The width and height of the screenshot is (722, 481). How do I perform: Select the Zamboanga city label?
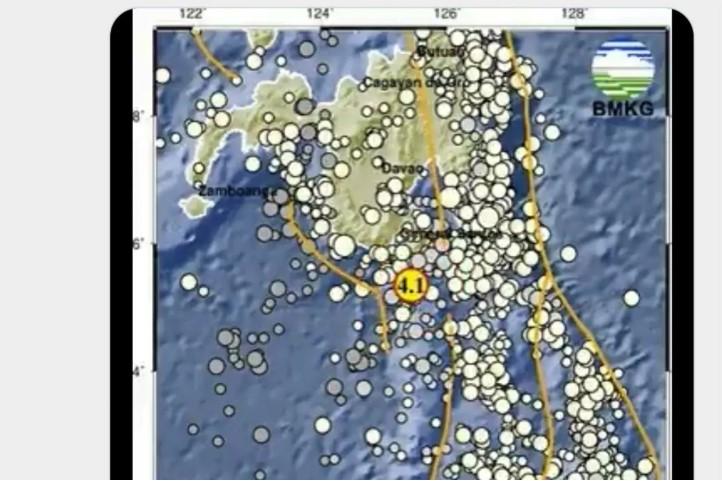[237, 191]
